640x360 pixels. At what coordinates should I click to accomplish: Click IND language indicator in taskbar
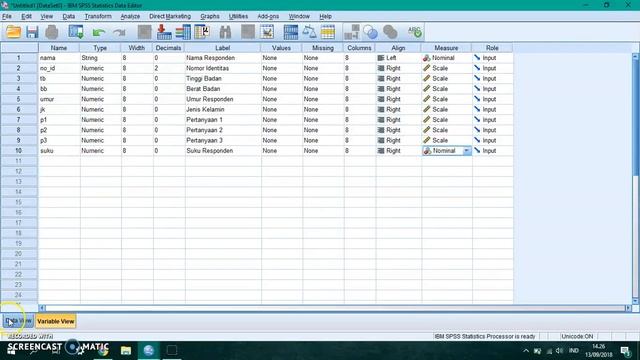573,351
